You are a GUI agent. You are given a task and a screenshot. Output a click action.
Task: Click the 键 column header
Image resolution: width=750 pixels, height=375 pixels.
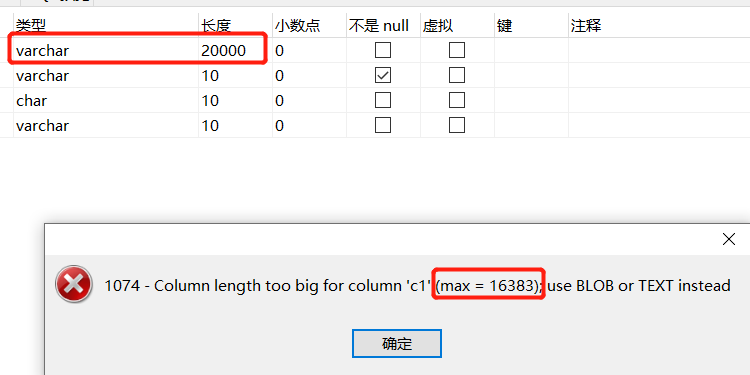[x=531, y=25]
